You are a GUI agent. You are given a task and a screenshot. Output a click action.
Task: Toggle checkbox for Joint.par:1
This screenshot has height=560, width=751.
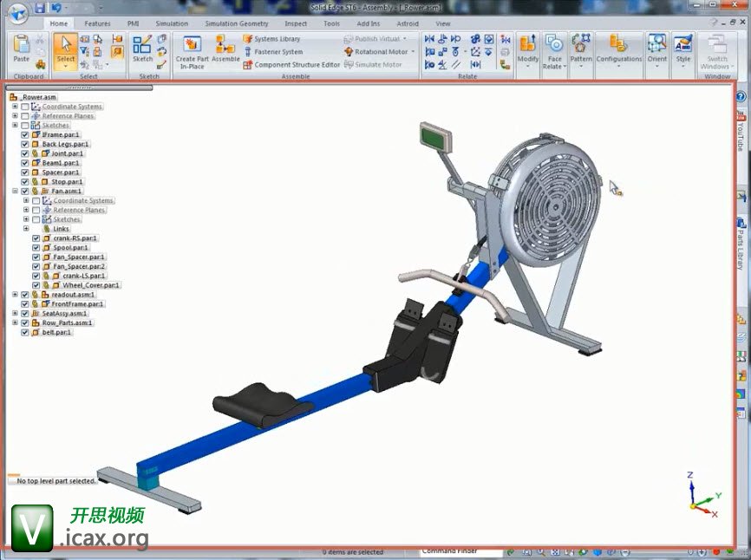25,153
